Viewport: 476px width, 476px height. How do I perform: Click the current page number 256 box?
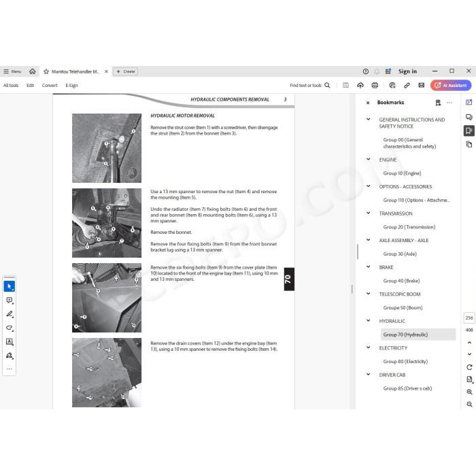(x=469, y=318)
